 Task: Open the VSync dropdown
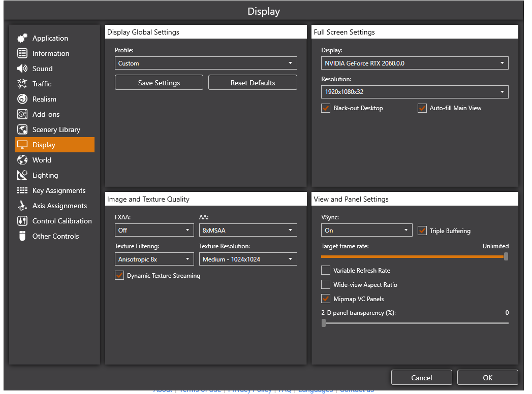367,230
